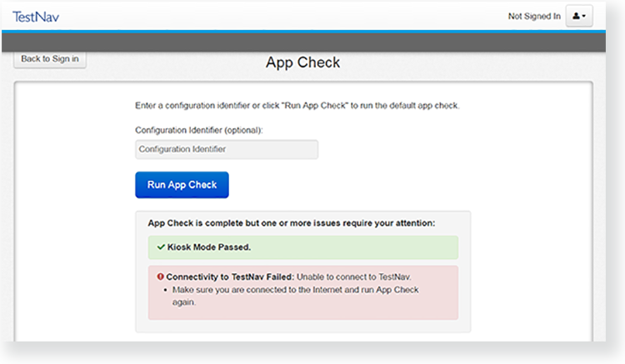
Task: Expand the caret beside the user icon
Action: [583, 16]
